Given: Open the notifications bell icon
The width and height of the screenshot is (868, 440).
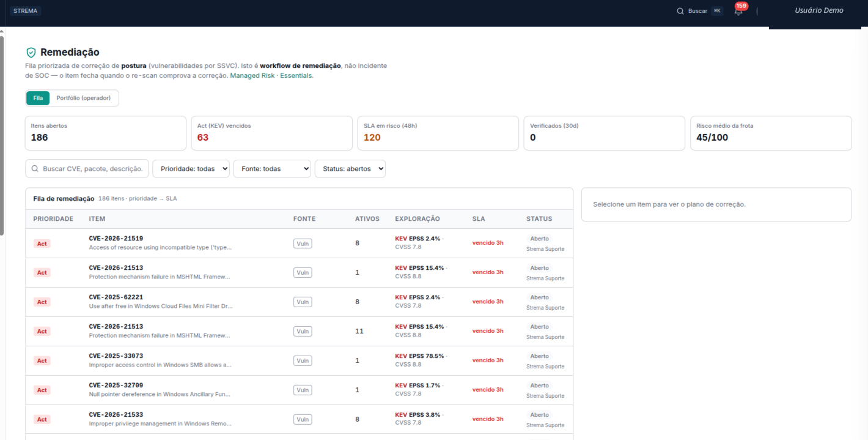Looking at the screenshot, I should click(x=738, y=11).
